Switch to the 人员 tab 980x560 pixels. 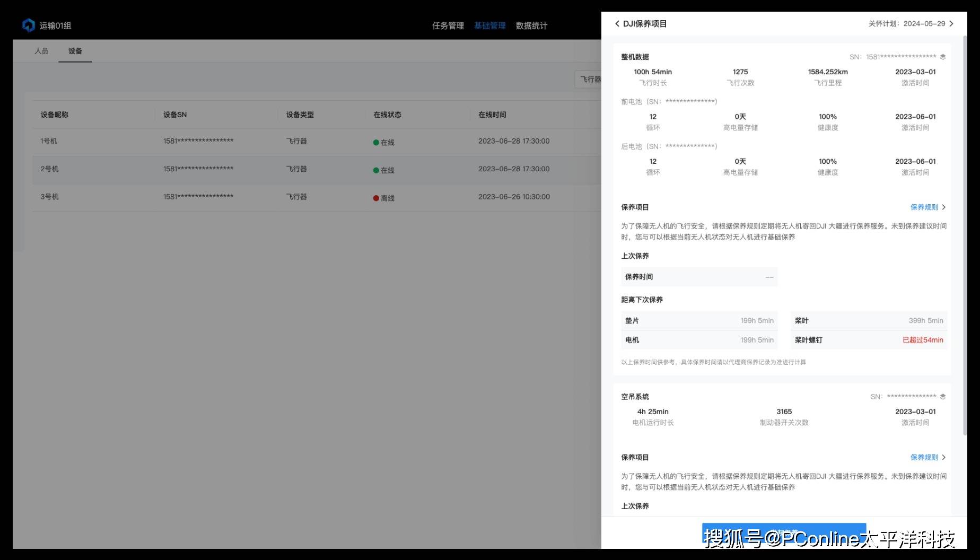click(x=41, y=51)
